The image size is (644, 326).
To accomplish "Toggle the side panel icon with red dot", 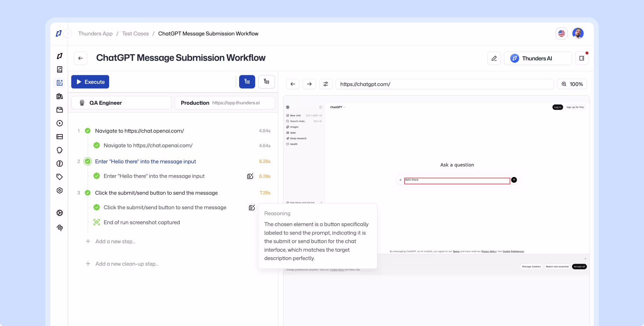I will click(582, 58).
